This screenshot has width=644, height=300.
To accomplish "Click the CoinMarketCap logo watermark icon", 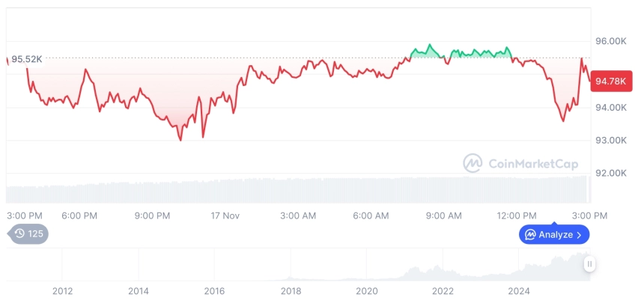I will (x=472, y=162).
